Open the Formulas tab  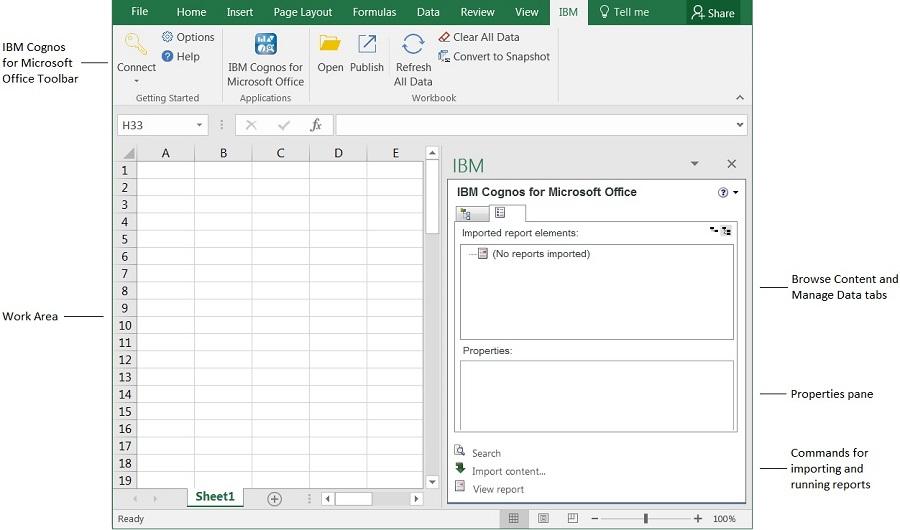point(374,12)
